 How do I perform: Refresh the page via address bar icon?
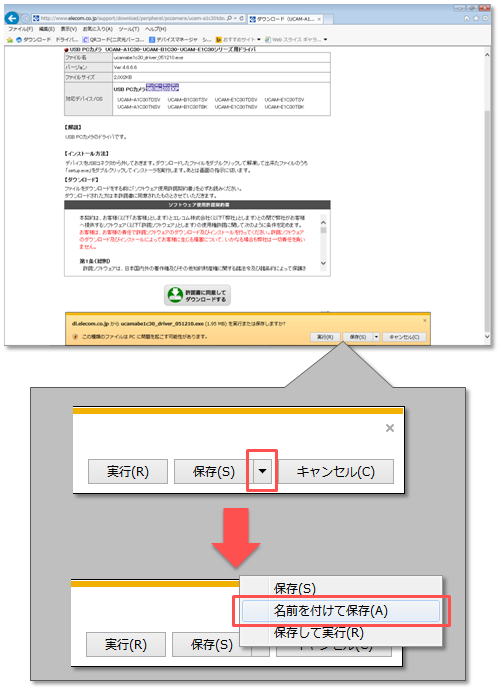click(x=241, y=19)
